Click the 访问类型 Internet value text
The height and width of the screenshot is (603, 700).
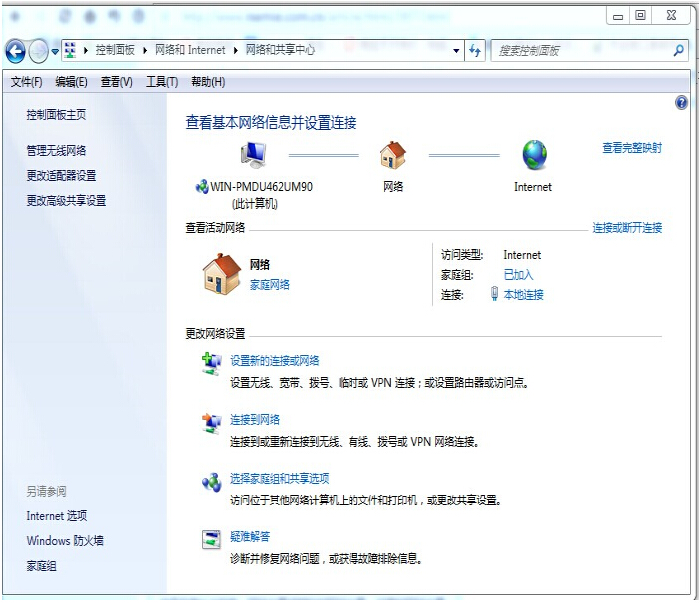point(522,255)
